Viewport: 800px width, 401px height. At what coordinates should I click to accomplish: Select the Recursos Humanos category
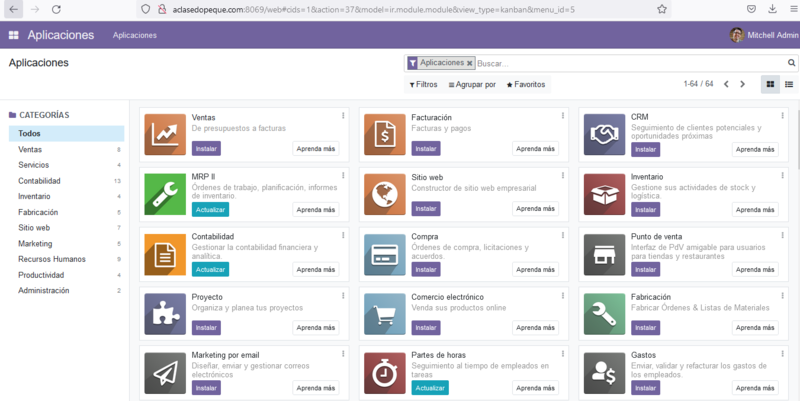pyautogui.click(x=66, y=259)
